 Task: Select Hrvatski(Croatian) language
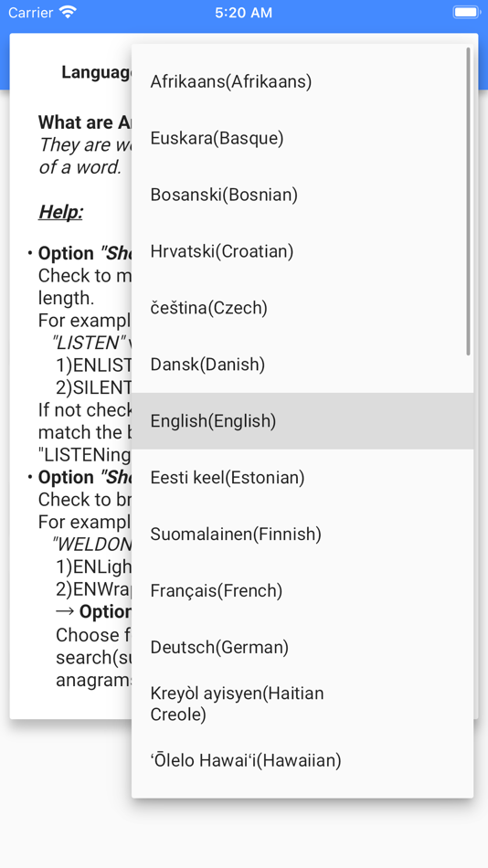point(302,251)
